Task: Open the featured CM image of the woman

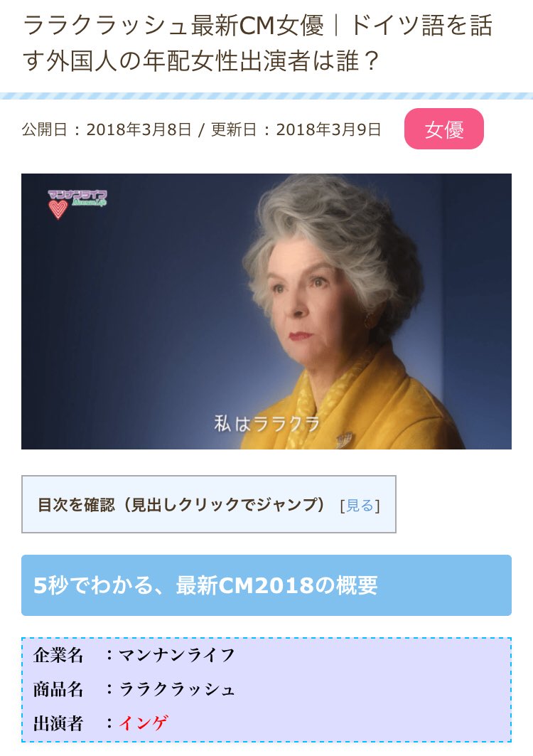Action: pos(266,311)
